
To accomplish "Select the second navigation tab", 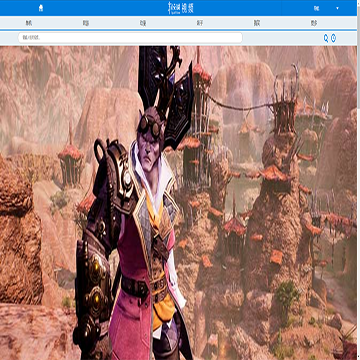I will tap(86, 23).
